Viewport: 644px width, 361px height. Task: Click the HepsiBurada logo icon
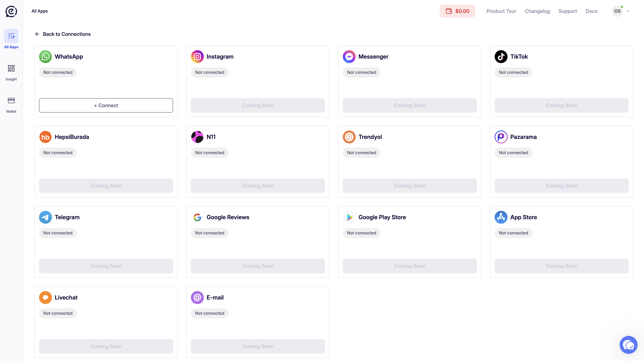(x=45, y=137)
